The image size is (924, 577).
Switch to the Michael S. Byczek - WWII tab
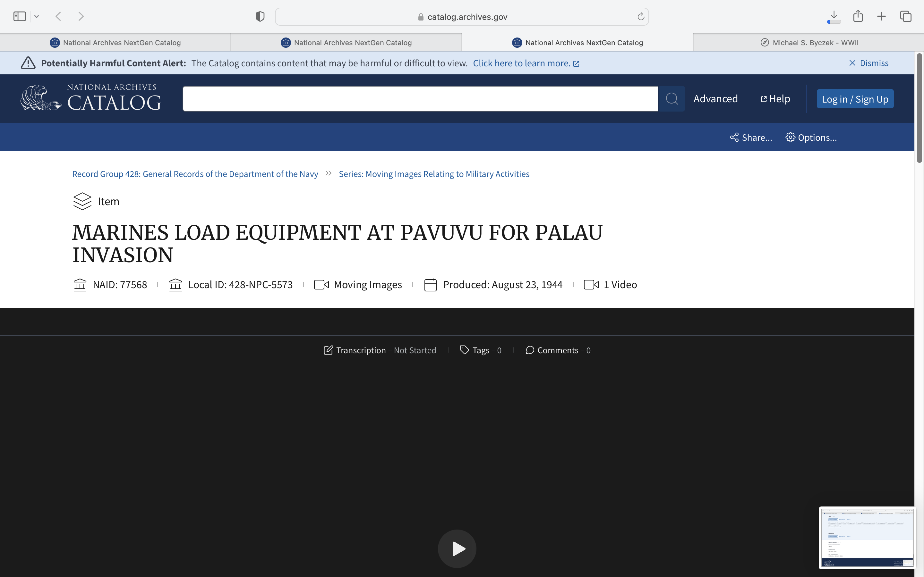[809, 43]
